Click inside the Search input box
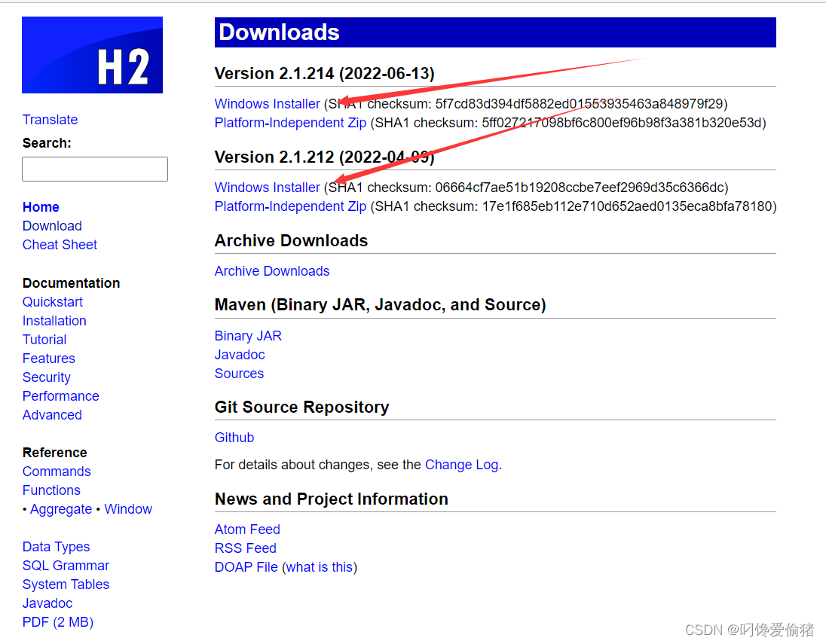This screenshot has width=826, height=644. tap(94, 169)
